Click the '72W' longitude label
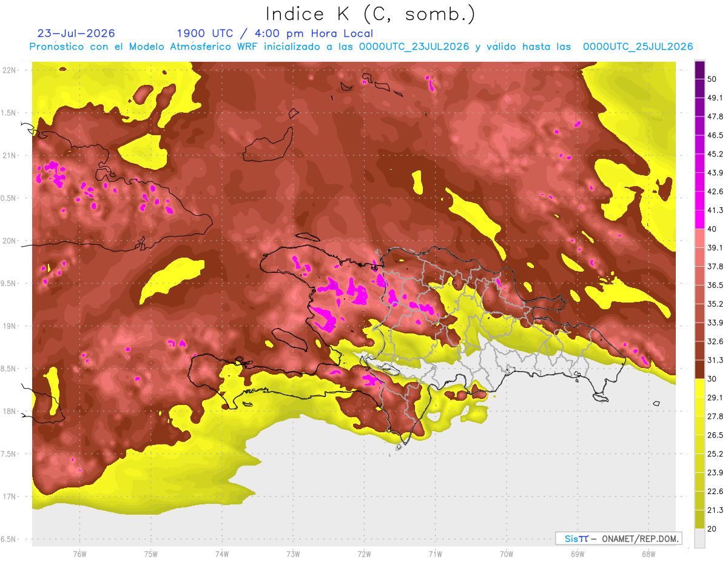Screen dimensions: 728x562 [x=364, y=554]
